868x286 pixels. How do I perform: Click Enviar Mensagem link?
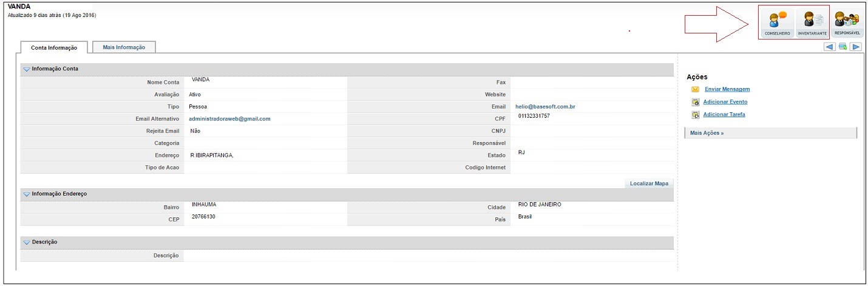pyautogui.click(x=727, y=89)
